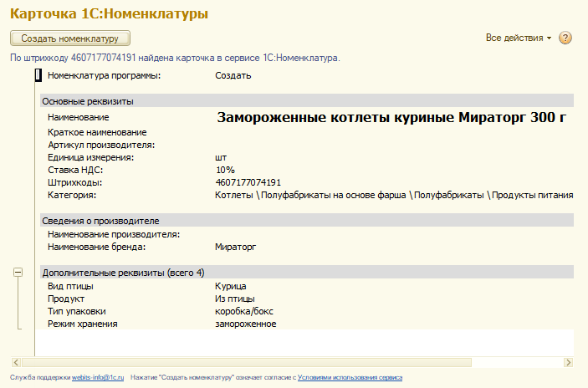The width and height of the screenshot is (588, 388).
Task: Click the horizontal scrollbar thumb
Action: [x=247, y=362]
